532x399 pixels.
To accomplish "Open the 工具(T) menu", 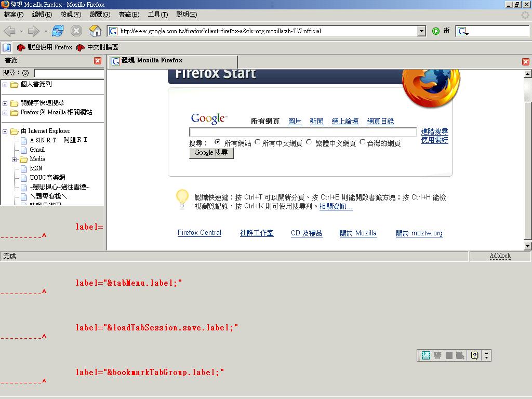I will (x=158, y=15).
